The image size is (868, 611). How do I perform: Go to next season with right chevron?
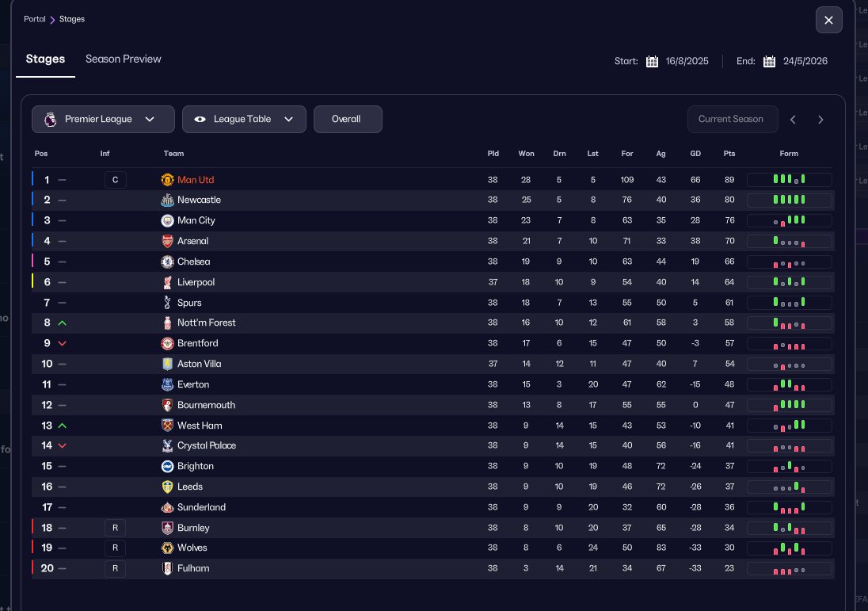tap(820, 120)
